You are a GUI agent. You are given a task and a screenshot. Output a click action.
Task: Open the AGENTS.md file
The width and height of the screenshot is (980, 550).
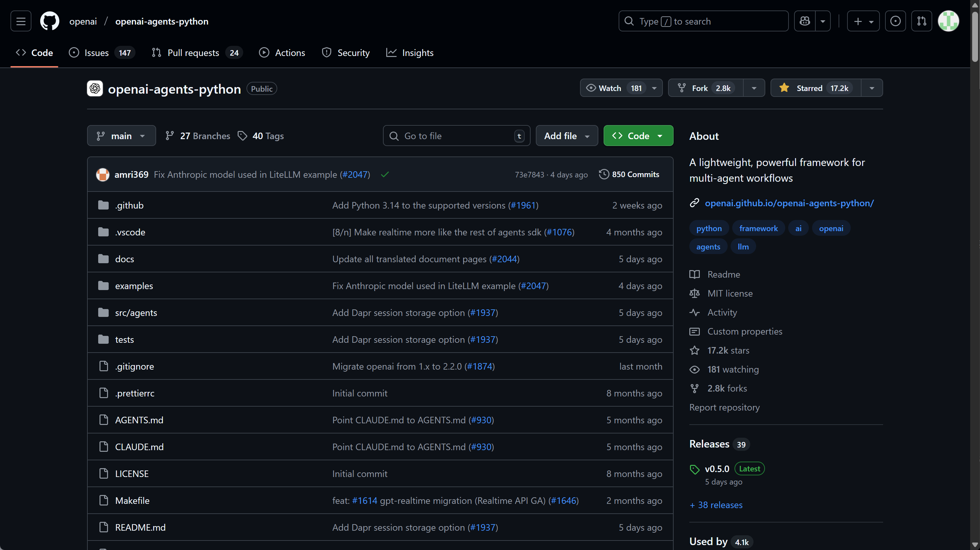click(x=139, y=420)
